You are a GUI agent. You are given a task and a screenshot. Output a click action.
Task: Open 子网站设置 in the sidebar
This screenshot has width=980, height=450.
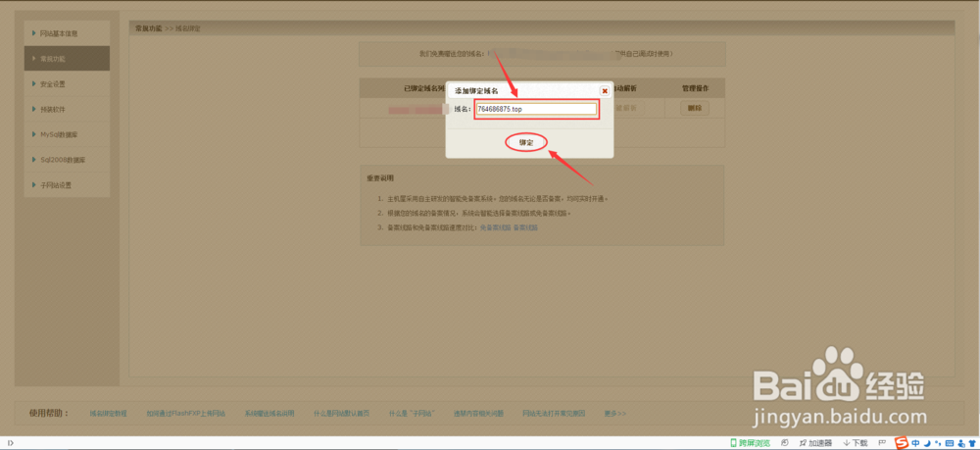point(67,185)
